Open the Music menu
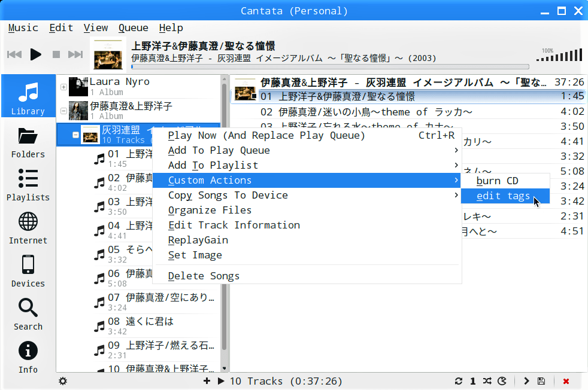 pos(23,28)
